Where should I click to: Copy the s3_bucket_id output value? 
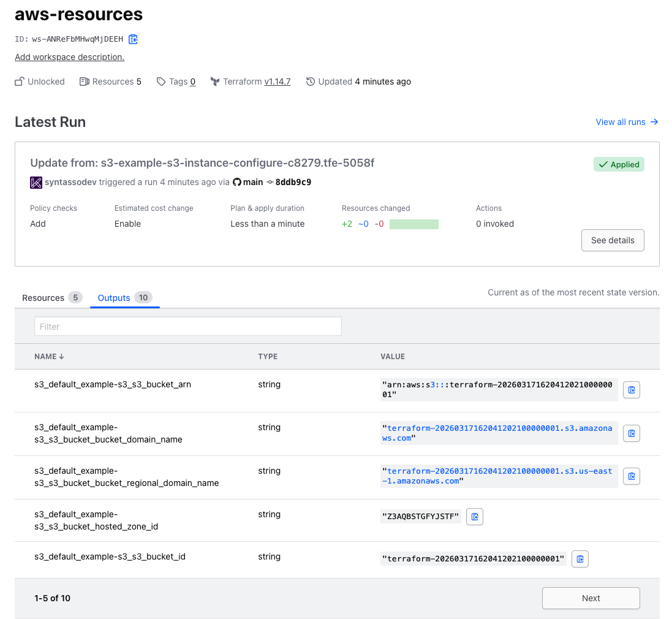coord(580,558)
